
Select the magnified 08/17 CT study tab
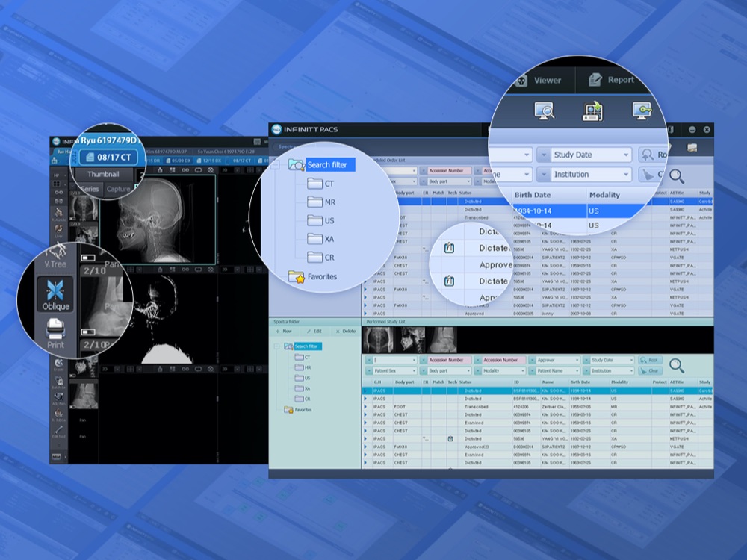point(108,158)
